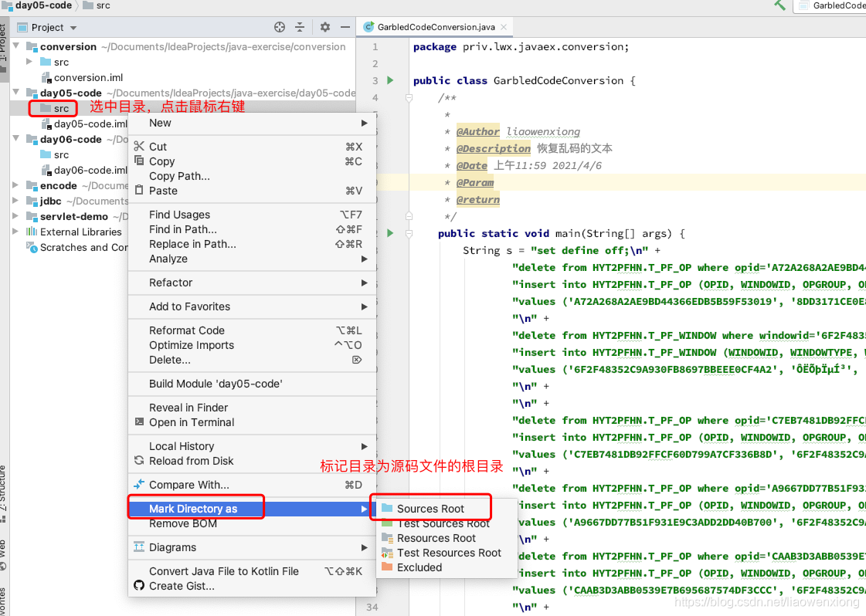Click the Cut scissors icon
866x616 pixels.
139,146
